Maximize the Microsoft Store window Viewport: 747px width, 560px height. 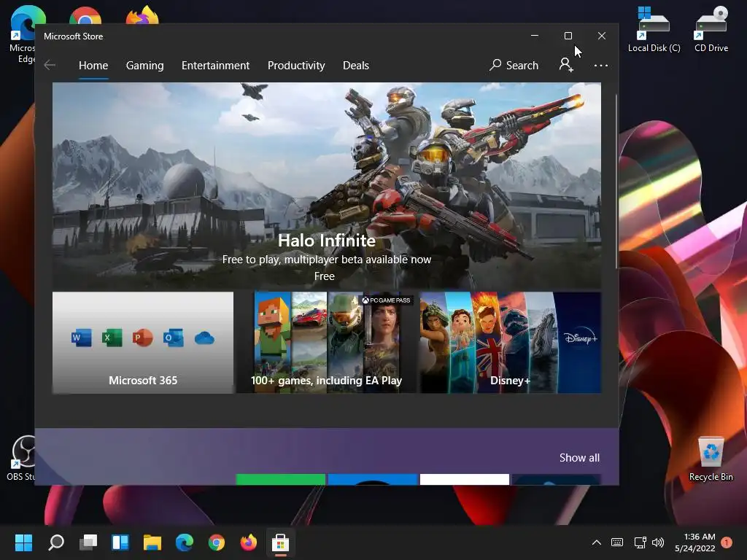568,36
